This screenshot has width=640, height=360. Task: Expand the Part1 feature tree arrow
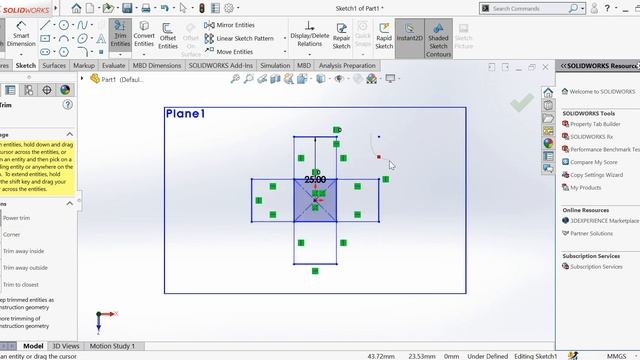coord(82,78)
